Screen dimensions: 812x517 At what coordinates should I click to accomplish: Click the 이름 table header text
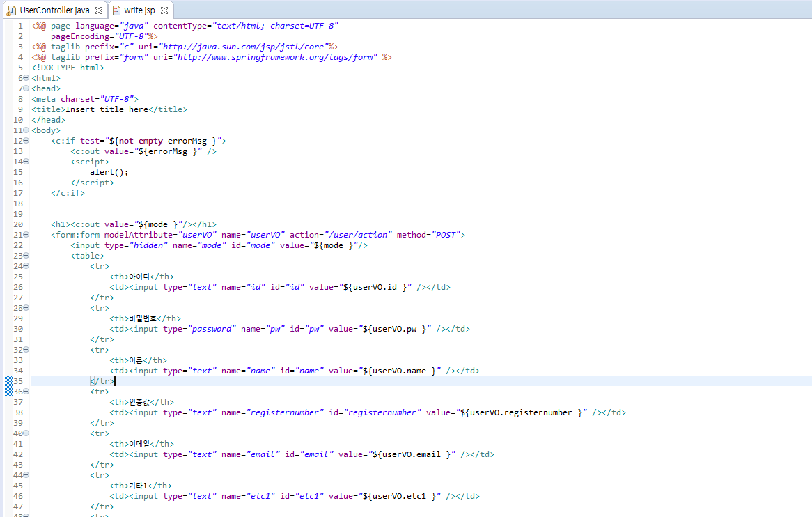pyautogui.click(x=136, y=360)
